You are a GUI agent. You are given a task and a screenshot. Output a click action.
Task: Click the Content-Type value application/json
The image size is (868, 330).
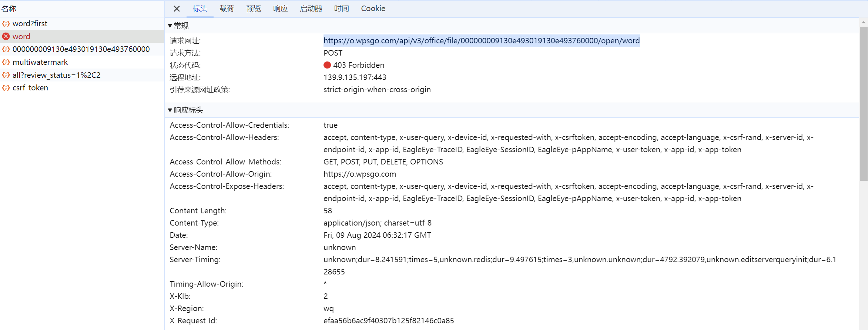click(x=378, y=223)
